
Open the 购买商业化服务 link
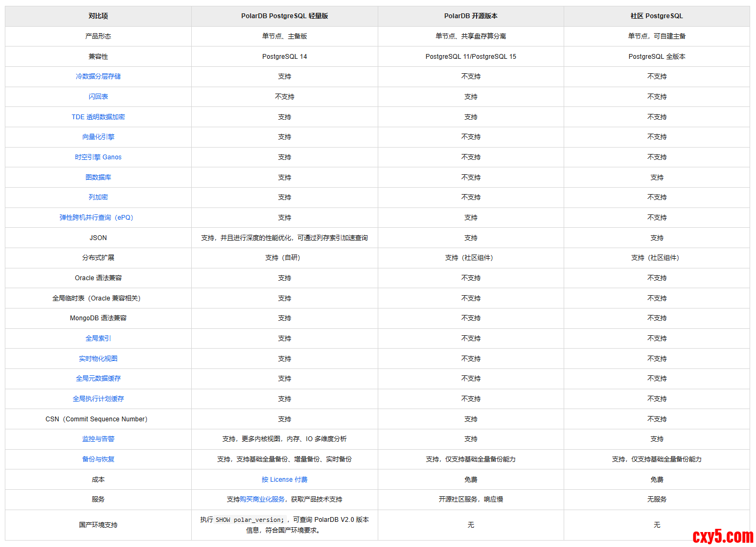click(x=262, y=499)
